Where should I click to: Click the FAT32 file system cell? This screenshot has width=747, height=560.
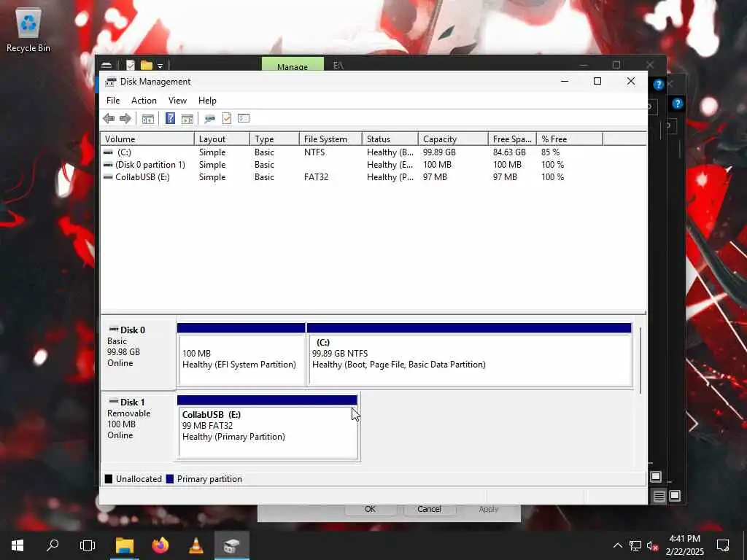coord(316,177)
